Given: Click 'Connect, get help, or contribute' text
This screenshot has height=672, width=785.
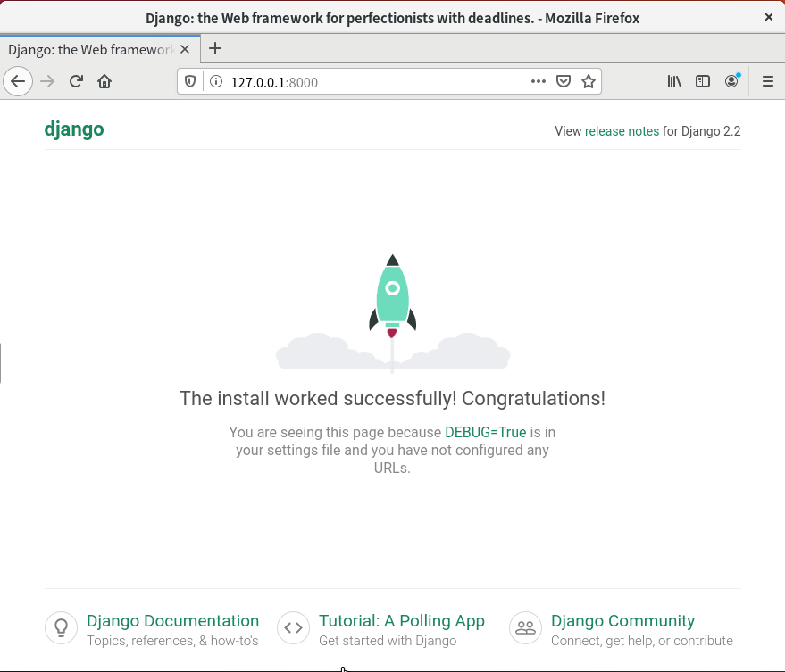Looking at the screenshot, I should (642, 641).
